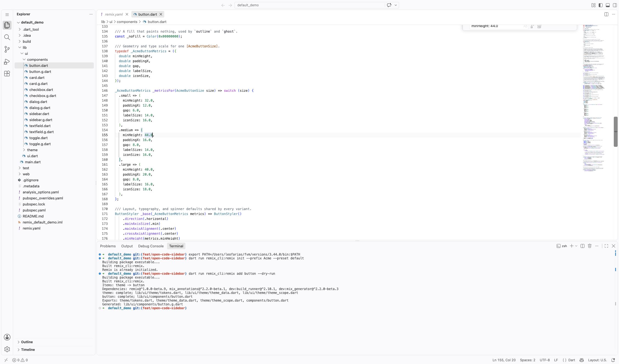Image resolution: width=619 pixels, height=364 pixels.
Task: Open editor More Actions ellipsis
Action: tap(614, 14)
